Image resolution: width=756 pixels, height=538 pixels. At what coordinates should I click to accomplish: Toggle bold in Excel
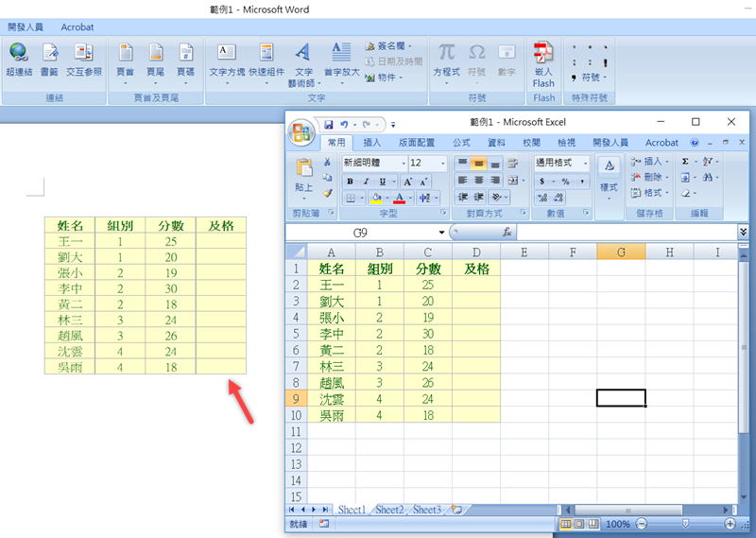point(350,182)
